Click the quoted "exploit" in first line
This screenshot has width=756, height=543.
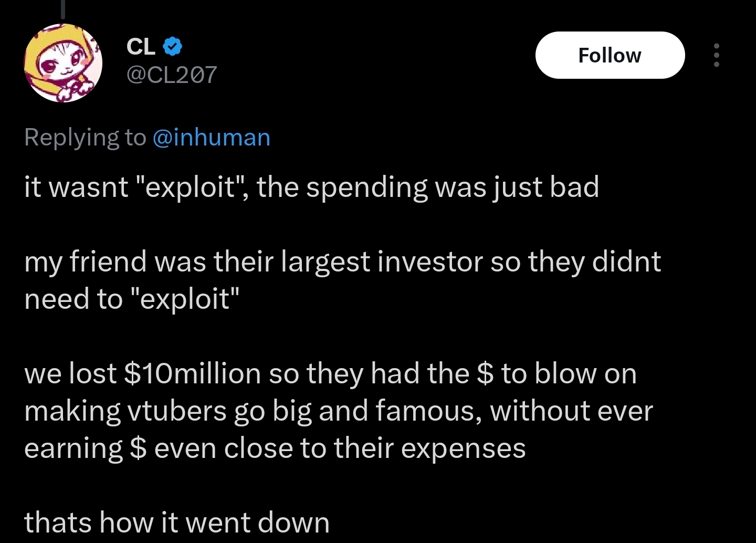click(x=191, y=187)
